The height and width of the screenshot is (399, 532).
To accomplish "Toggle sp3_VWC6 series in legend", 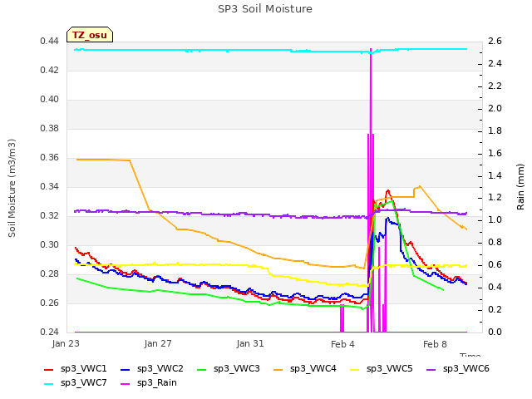I will [458, 369].
